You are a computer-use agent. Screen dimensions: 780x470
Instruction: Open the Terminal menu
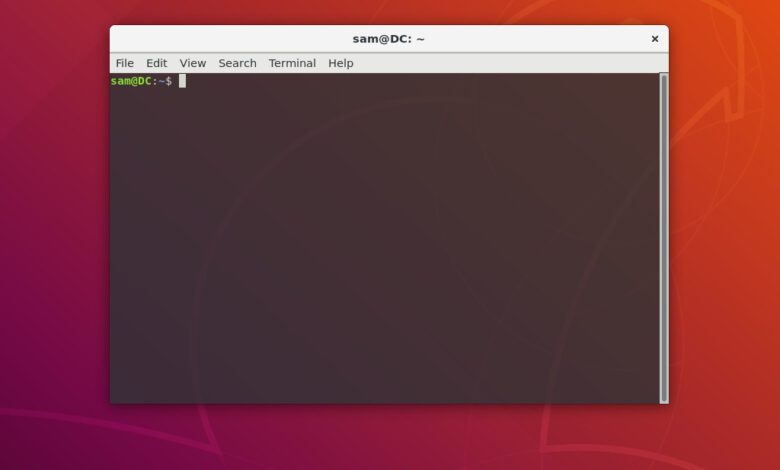coord(292,63)
